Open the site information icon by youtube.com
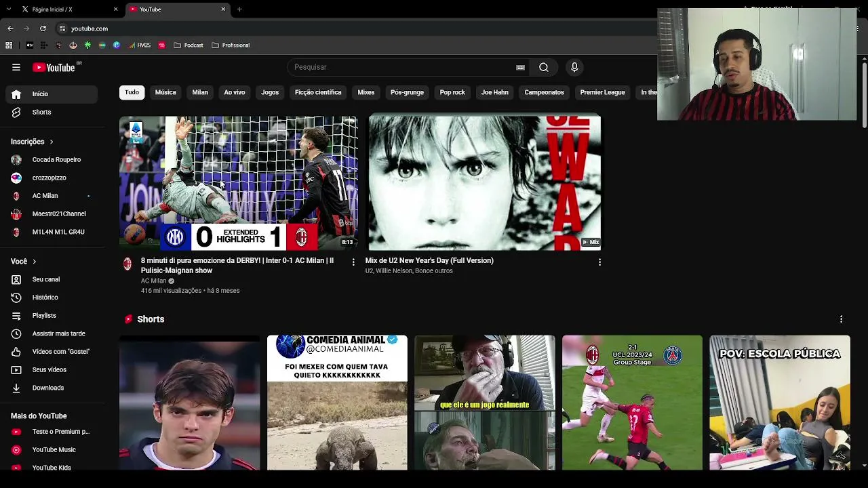The height and width of the screenshot is (488, 868). (62, 28)
